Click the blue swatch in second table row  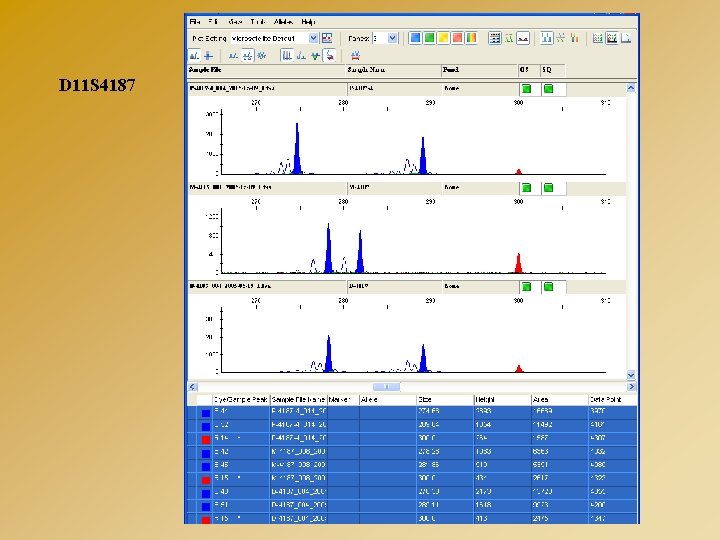[x=206, y=427]
